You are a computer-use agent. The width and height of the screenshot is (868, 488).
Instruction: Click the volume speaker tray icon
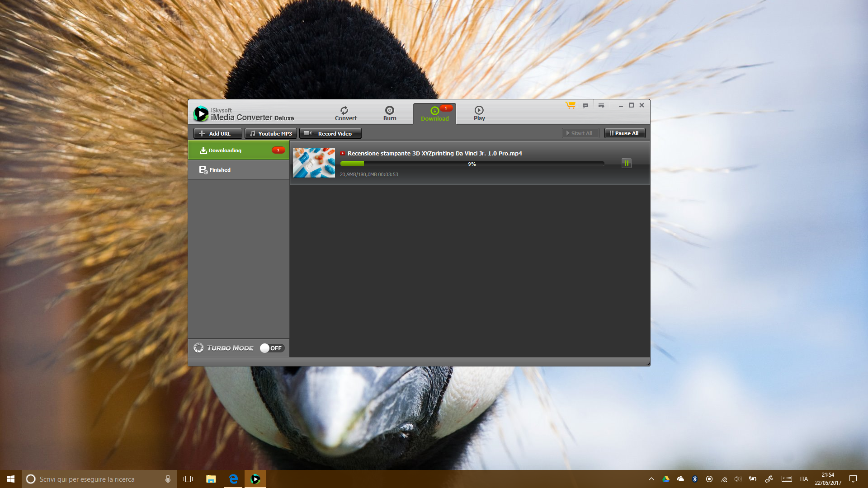pos(738,479)
